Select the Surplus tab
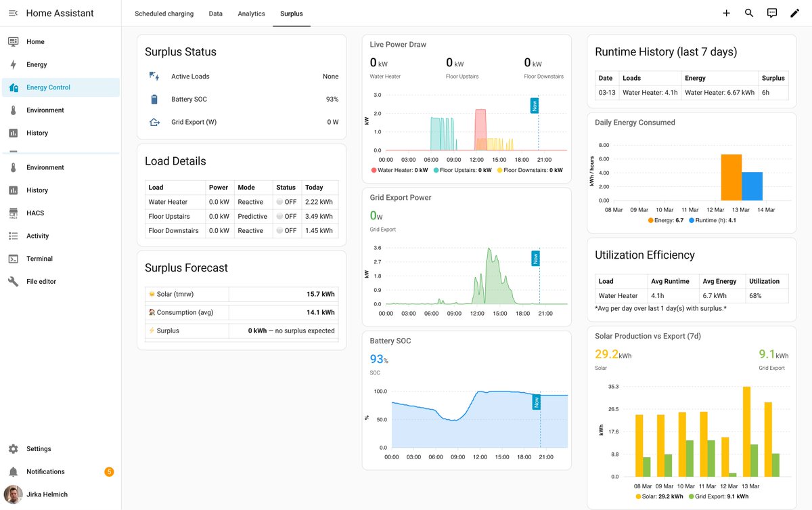 (292, 14)
